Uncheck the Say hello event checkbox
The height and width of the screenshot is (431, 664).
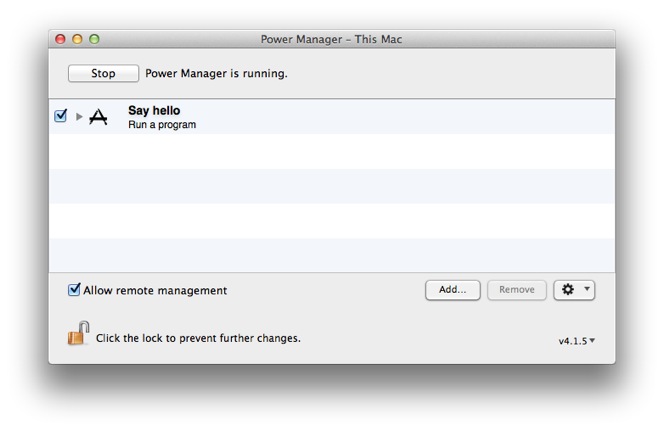[61, 116]
